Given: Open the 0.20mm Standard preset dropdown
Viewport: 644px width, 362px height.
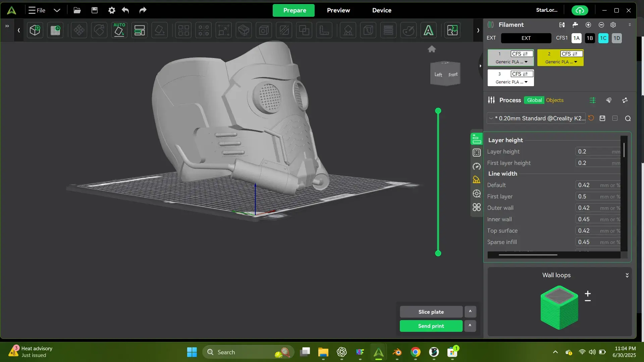Looking at the screenshot, I should tap(536, 118).
